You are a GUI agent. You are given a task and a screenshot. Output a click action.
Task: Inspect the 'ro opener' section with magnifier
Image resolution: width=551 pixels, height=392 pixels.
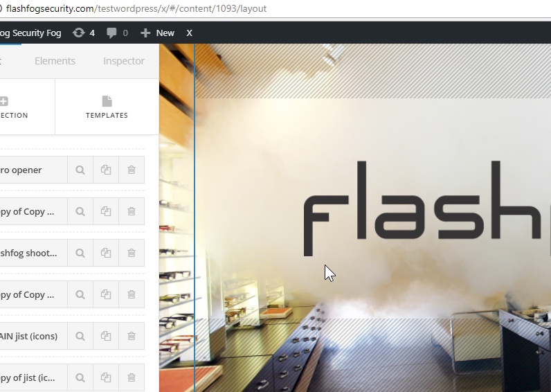coord(80,170)
